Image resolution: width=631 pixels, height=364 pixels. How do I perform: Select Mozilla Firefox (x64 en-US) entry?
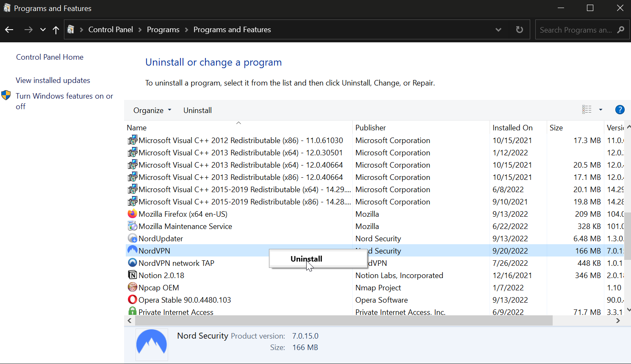pyautogui.click(x=183, y=214)
